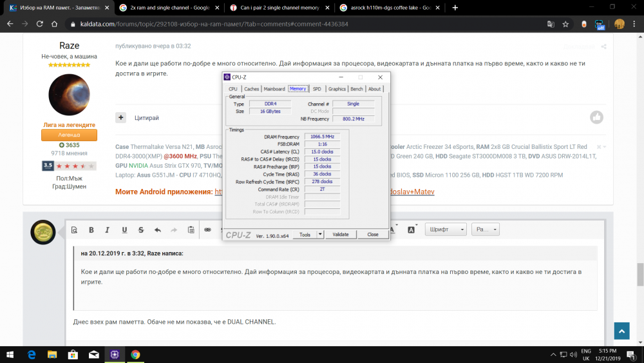
Task: Open the Mainboard tab in CPU-Z
Action: (274, 89)
